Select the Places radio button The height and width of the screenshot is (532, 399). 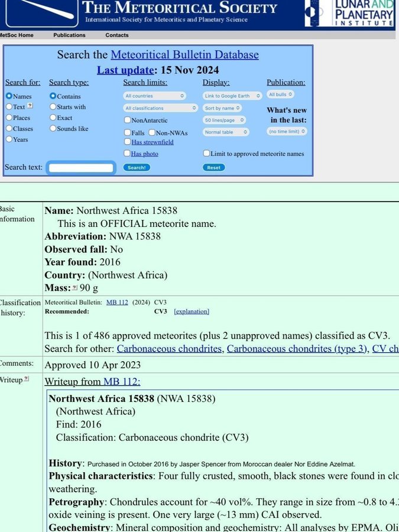point(9,118)
